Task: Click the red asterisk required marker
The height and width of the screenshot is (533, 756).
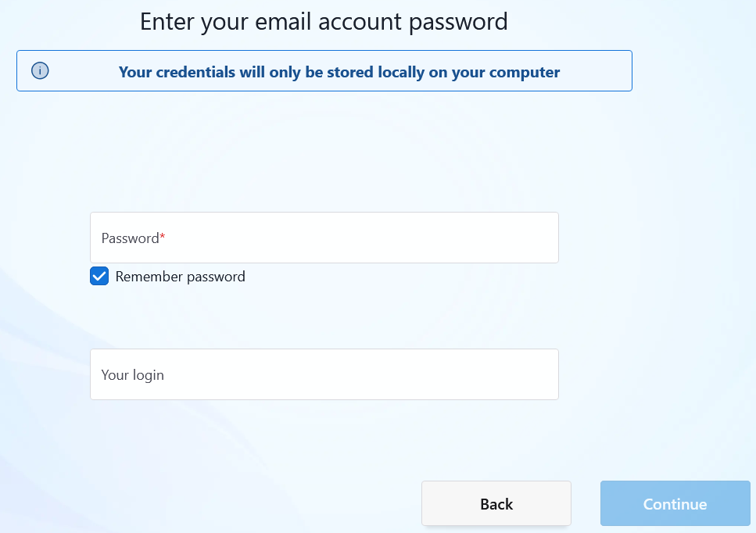Action: coord(163,236)
